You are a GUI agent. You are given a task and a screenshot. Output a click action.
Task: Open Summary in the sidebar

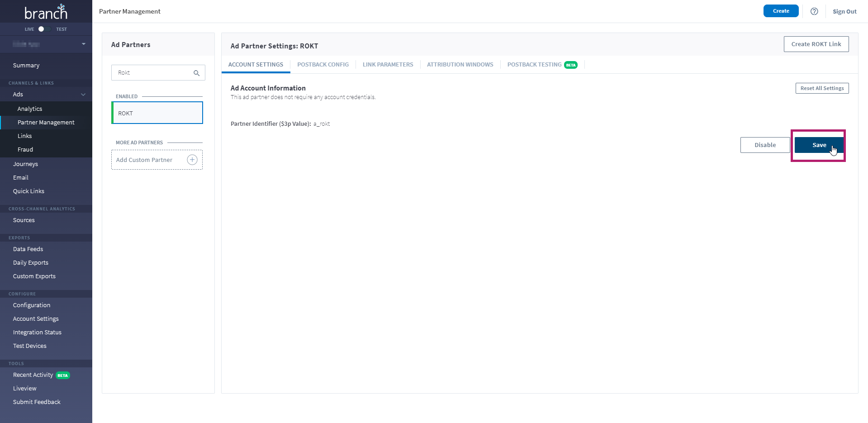pos(26,66)
